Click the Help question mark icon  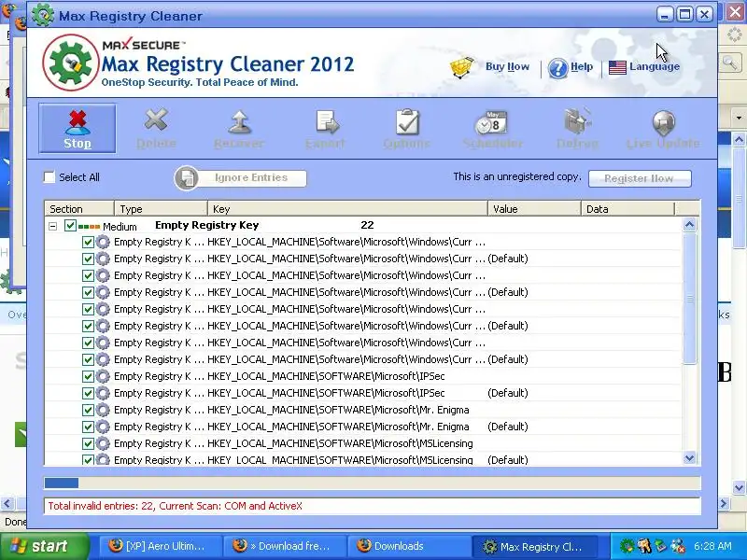(557, 68)
